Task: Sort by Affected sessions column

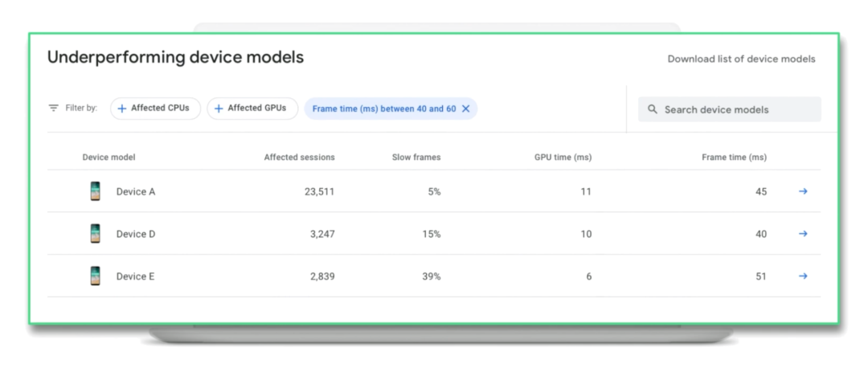Action: pos(299,158)
